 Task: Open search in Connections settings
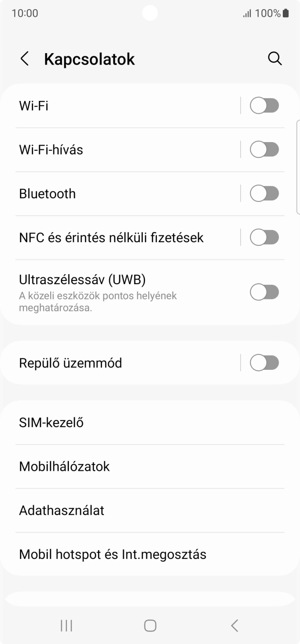[x=275, y=58]
